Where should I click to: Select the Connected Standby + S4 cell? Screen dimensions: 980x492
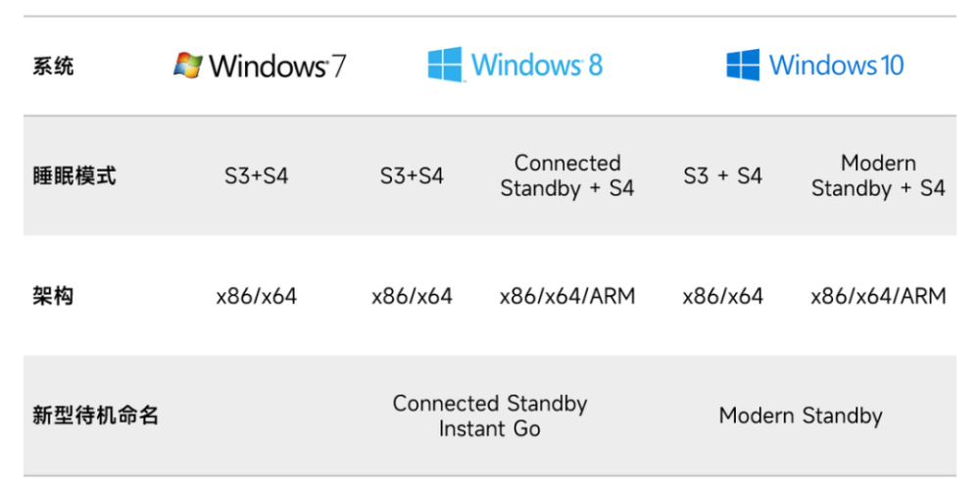(x=567, y=176)
